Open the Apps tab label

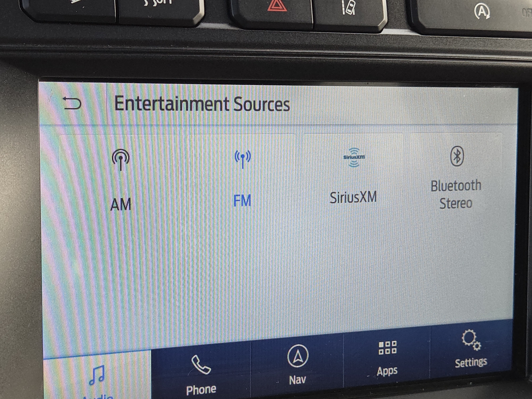coord(387,371)
